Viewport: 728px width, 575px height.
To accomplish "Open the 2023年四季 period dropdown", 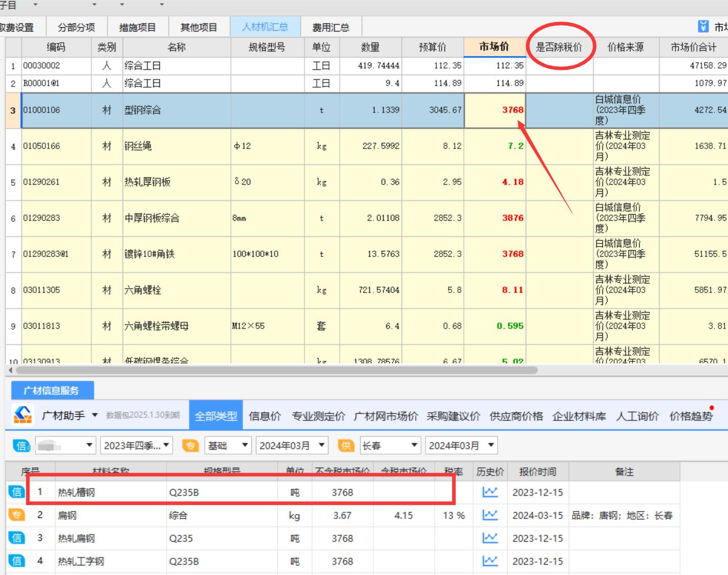I will tap(136, 446).
